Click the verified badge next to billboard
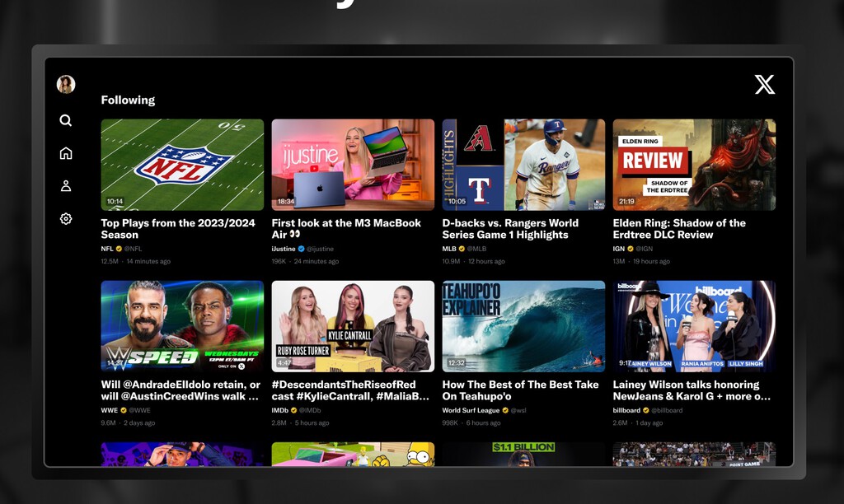844x504 pixels. [x=646, y=410]
